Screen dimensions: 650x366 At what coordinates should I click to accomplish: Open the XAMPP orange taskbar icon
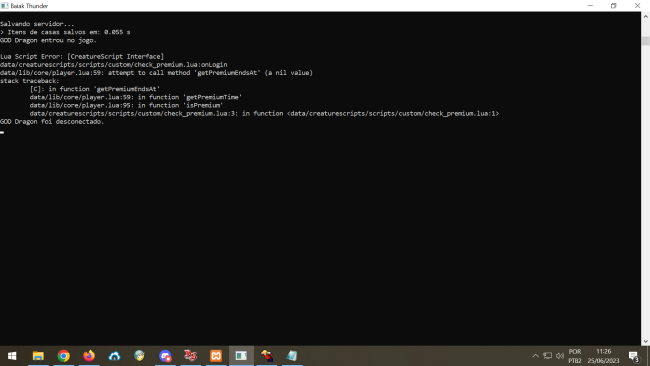tap(216, 356)
